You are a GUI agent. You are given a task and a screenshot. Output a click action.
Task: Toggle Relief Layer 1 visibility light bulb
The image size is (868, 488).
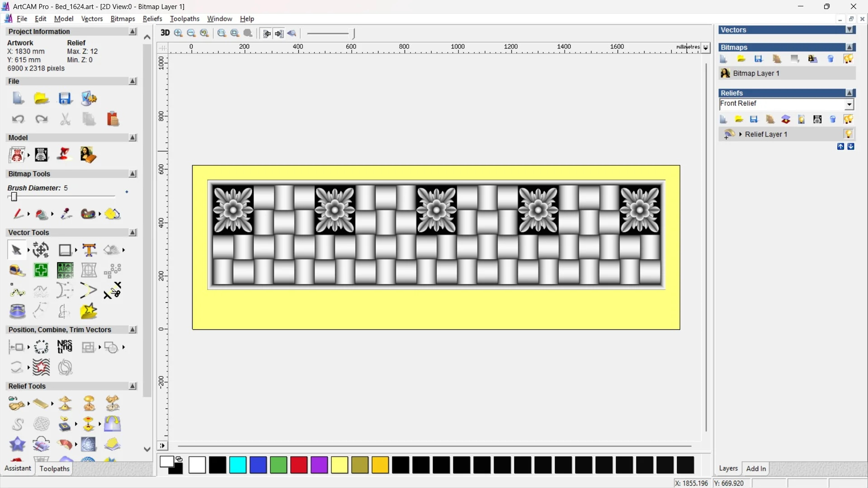(848, 134)
